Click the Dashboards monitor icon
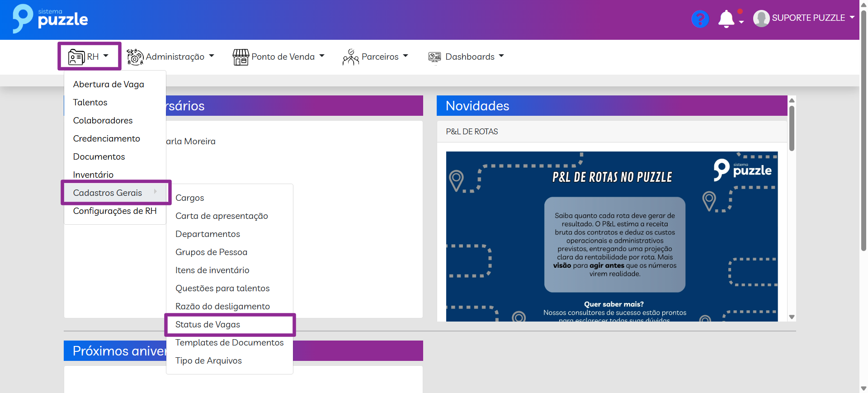 click(x=434, y=57)
